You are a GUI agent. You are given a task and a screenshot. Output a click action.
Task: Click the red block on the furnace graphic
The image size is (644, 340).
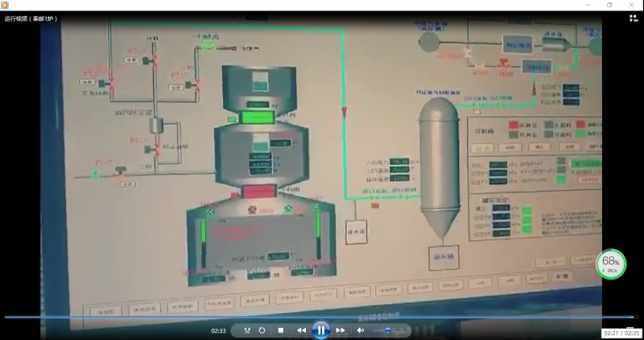click(258, 192)
